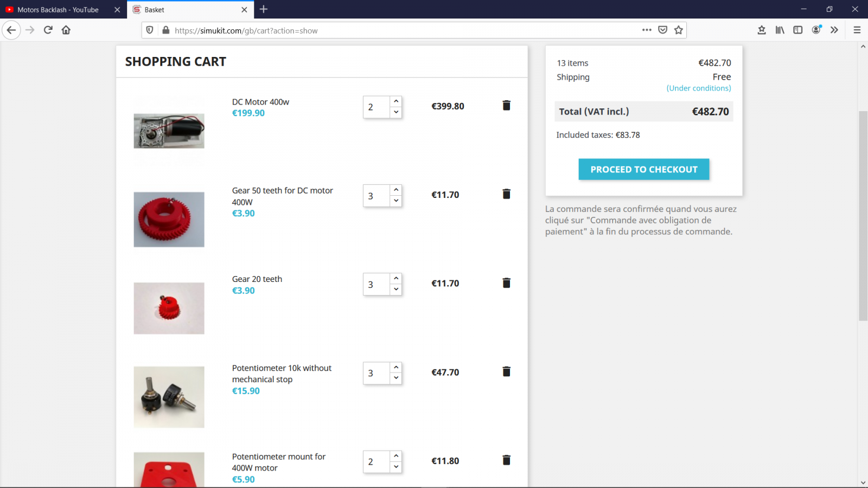
Task: Click the scrollbar down arrow
Action: coord(863,483)
